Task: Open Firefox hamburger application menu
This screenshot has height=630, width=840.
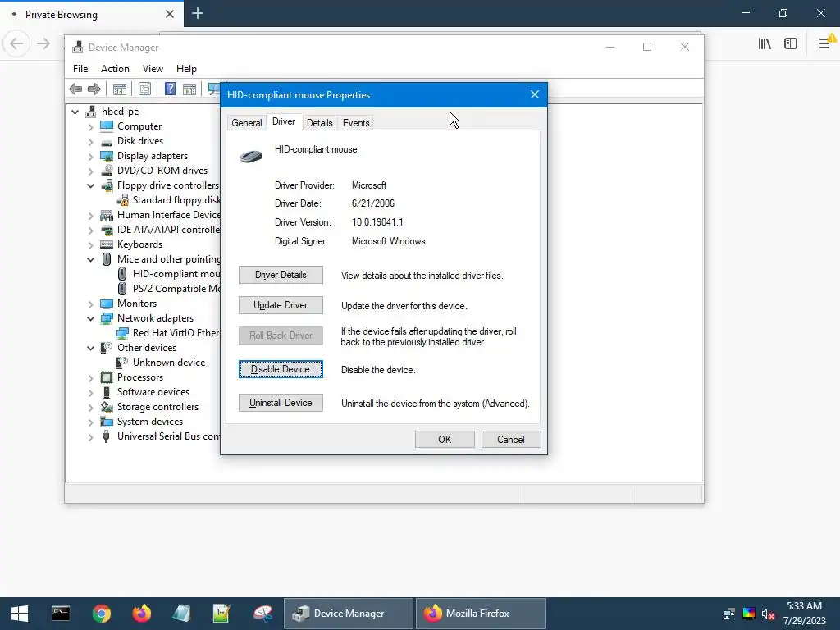Action: [825, 43]
